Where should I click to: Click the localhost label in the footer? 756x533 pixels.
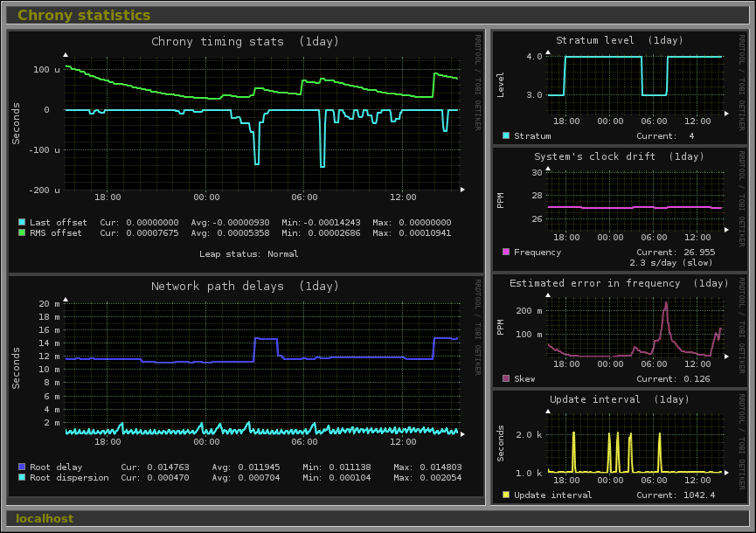pyautogui.click(x=45, y=518)
